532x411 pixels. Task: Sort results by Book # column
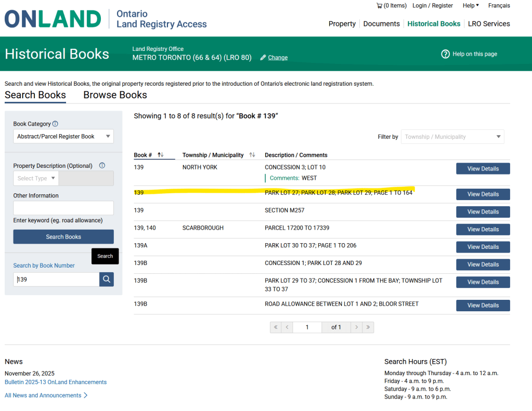[160, 155]
